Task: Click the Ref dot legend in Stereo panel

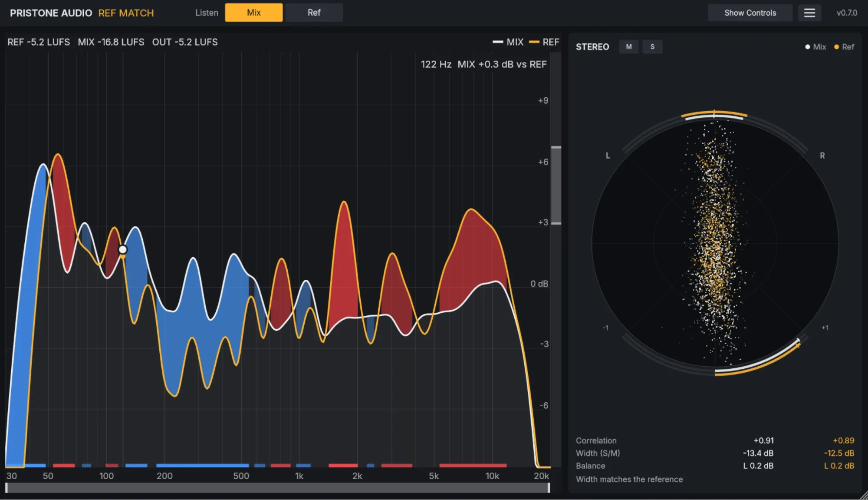Action: pyautogui.click(x=844, y=47)
